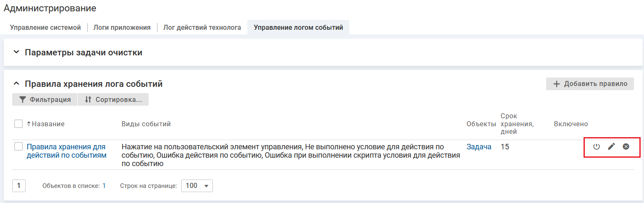Click the delete cross icon in the rule row
Image resolution: width=644 pixels, height=203 pixels.
(626, 146)
